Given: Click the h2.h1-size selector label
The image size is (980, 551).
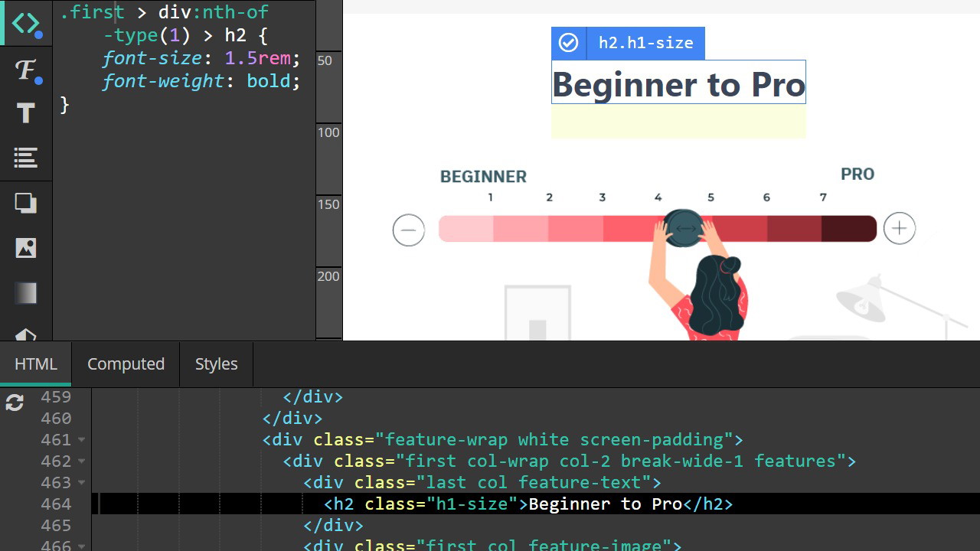Looking at the screenshot, I should [645, 43].
